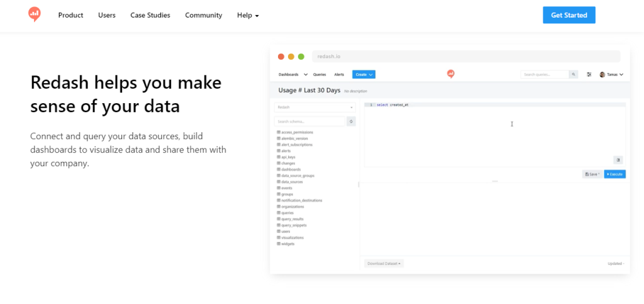Open Case Studies in the navigation
644x304 pixels.
click(x=150, y=15)
